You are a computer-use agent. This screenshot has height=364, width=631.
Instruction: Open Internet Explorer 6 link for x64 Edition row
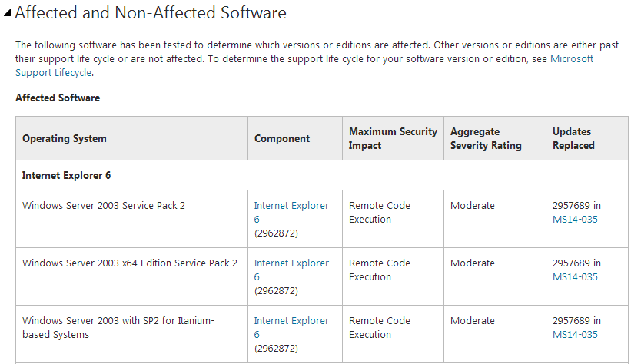(291, 263)
